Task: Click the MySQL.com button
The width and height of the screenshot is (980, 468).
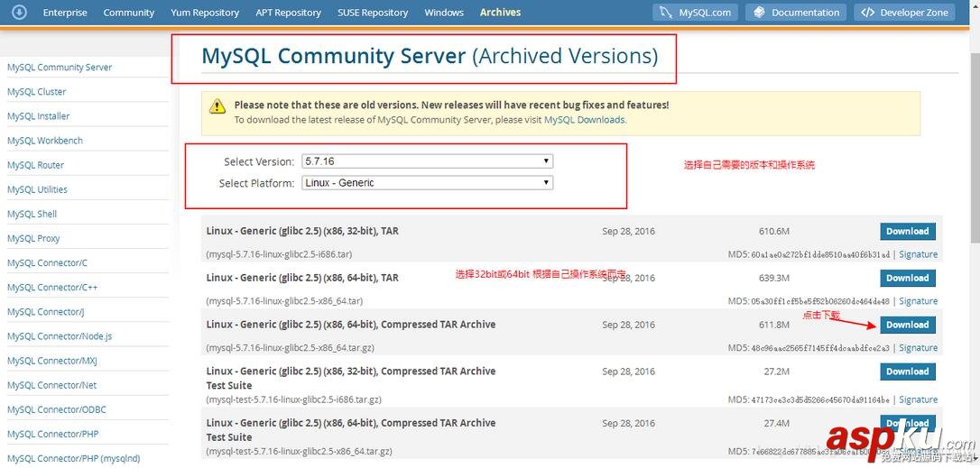Action: pyautogui.click(x=695, y=13)
